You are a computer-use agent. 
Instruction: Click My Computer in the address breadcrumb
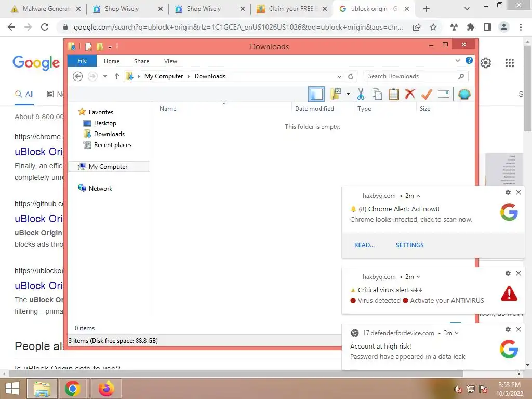pyautogui.click(x=164, y=76)
